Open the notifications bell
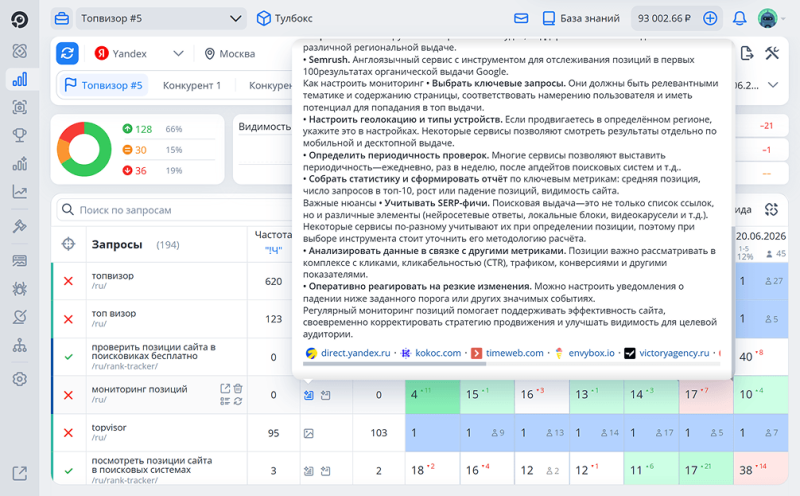The width and height of the screenshot is (800, 496). coord(739,18)
